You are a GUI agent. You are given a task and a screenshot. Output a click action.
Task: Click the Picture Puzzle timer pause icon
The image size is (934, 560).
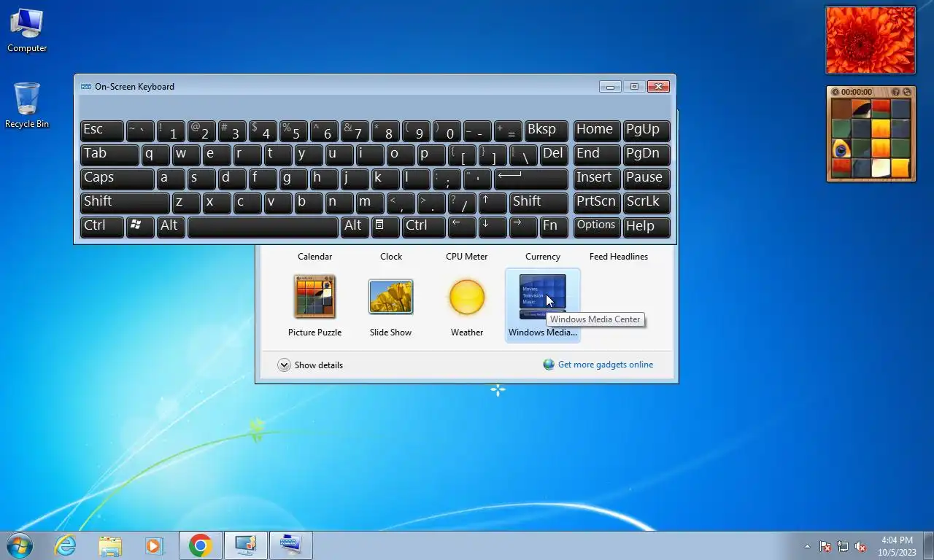point(835,92)
